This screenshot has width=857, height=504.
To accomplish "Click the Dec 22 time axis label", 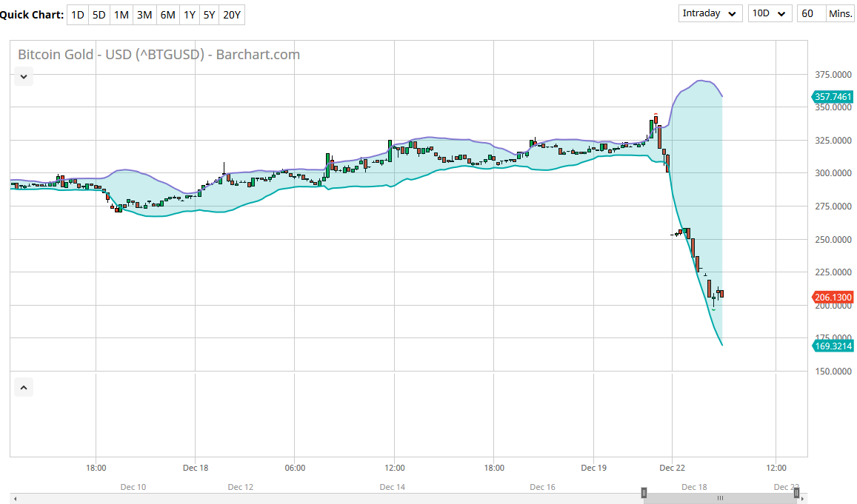I will click(673, 468).
